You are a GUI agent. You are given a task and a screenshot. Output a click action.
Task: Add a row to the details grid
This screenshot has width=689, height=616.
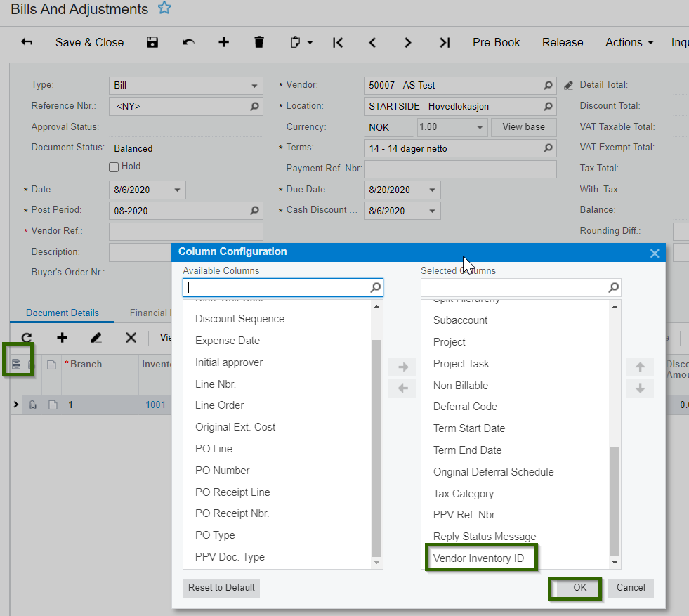pyautogui.click(x=62, y=337)
